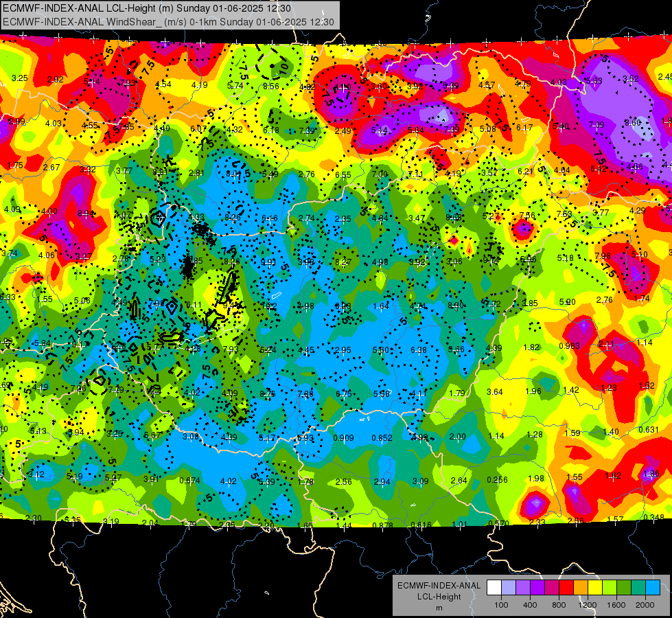Click the magenta-pink legend swatch
Viewport: 672px width, 618px height.
[x=552, y=587]
